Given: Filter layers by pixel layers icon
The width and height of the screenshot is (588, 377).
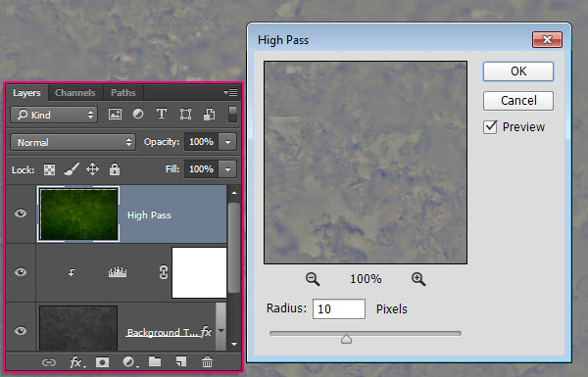Looking at the screenshot, I should tap(115, 114).
